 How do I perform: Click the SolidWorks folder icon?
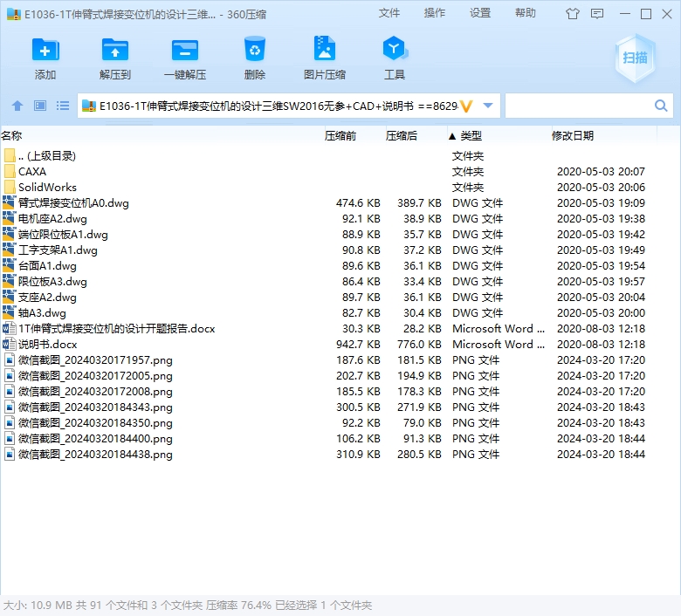coord(10,187)
